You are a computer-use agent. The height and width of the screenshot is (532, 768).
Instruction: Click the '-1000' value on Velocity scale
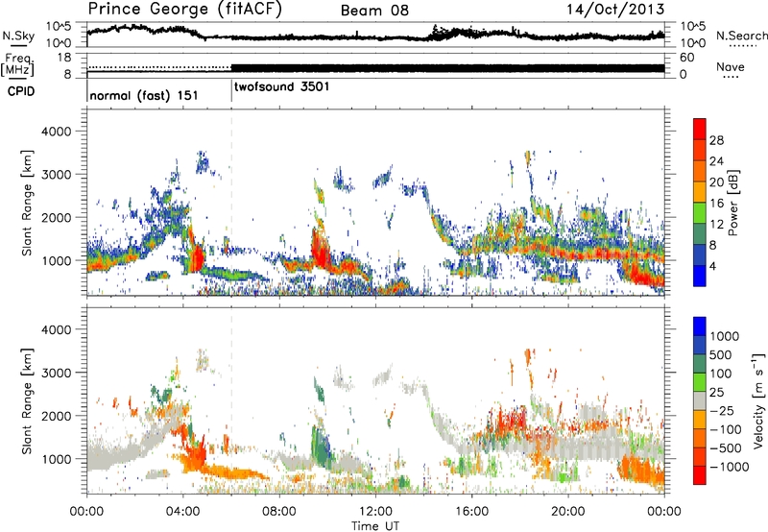729,467
